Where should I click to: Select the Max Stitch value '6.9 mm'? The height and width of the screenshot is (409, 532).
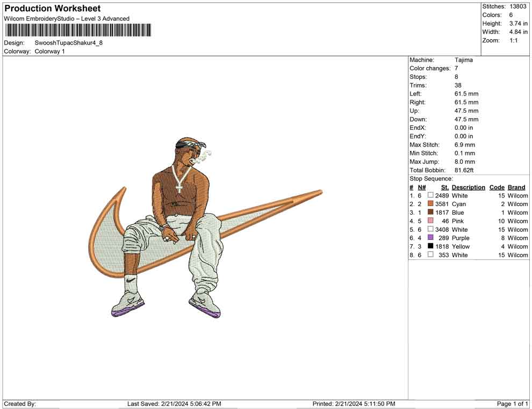tap(465, 144)
